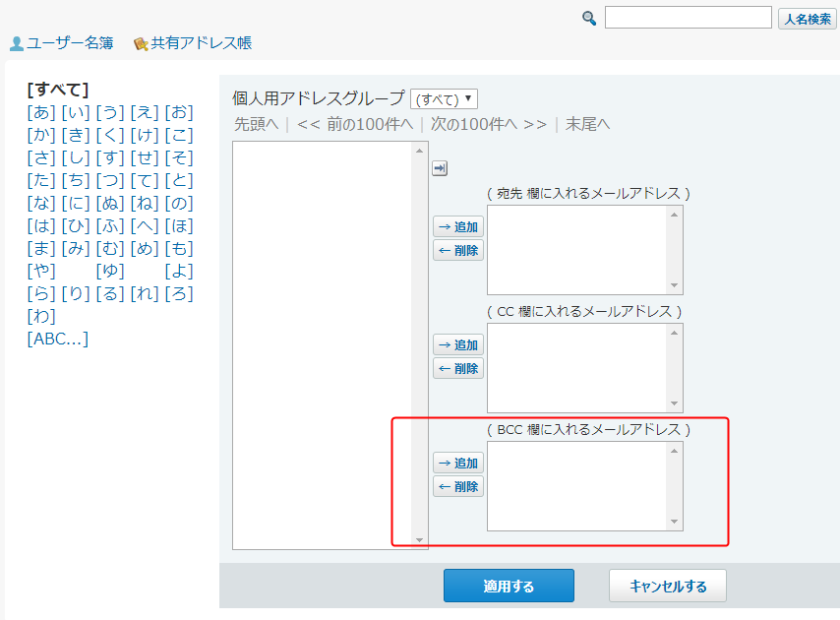Filter addresses by [よ]
Viewport: 840px width, 620px height.
[x=179, y=272]
